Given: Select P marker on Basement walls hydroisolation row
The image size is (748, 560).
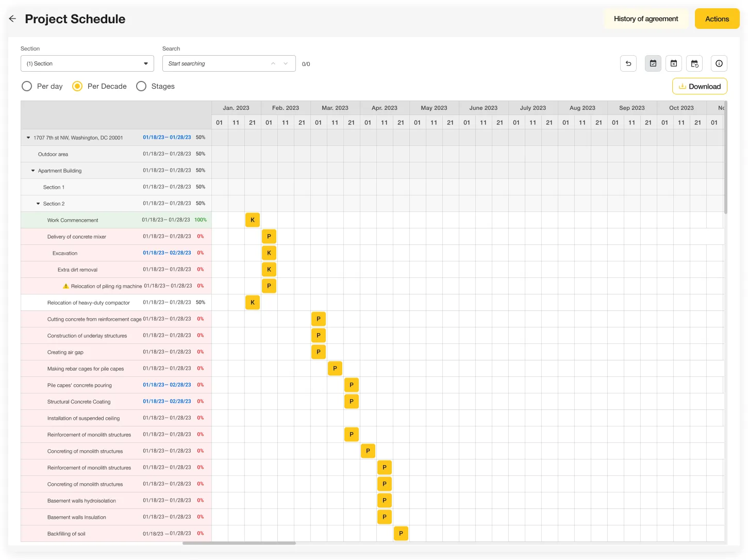Looking at the screenshot, I should 385,500.
